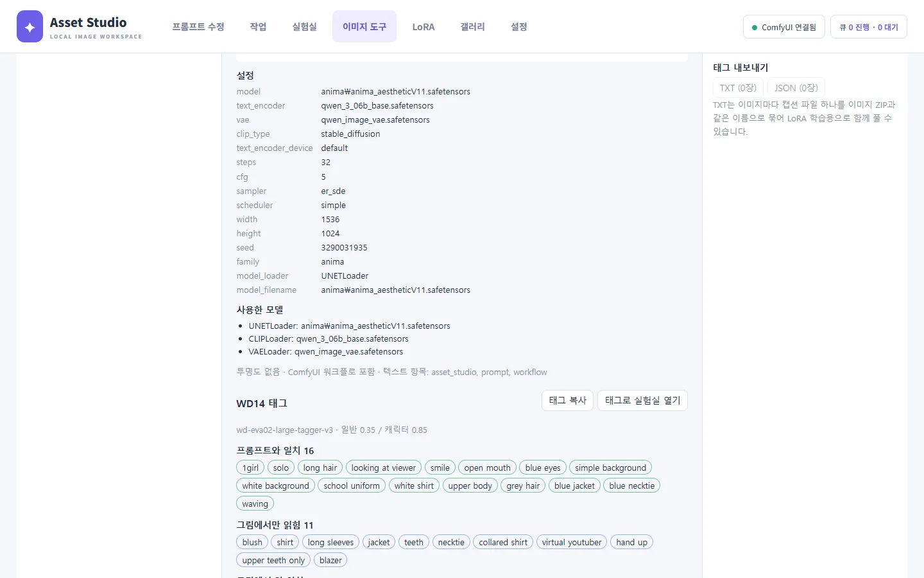The height and width of the screenshot is (578, 924).
Task: Choose the open mouth tag chip
Action: tap(488, 468)
